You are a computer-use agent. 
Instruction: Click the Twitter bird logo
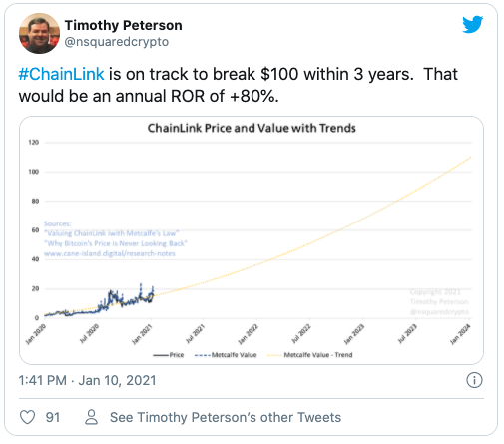point(473,24)
